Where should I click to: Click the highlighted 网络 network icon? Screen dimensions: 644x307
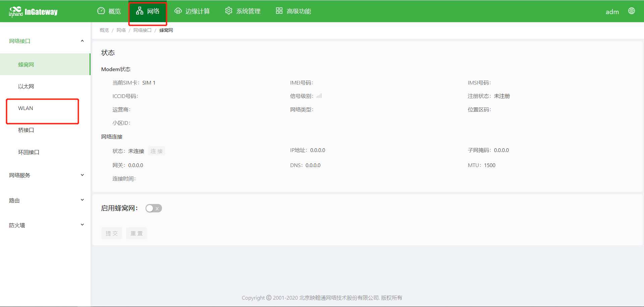(x=140, y=11)
